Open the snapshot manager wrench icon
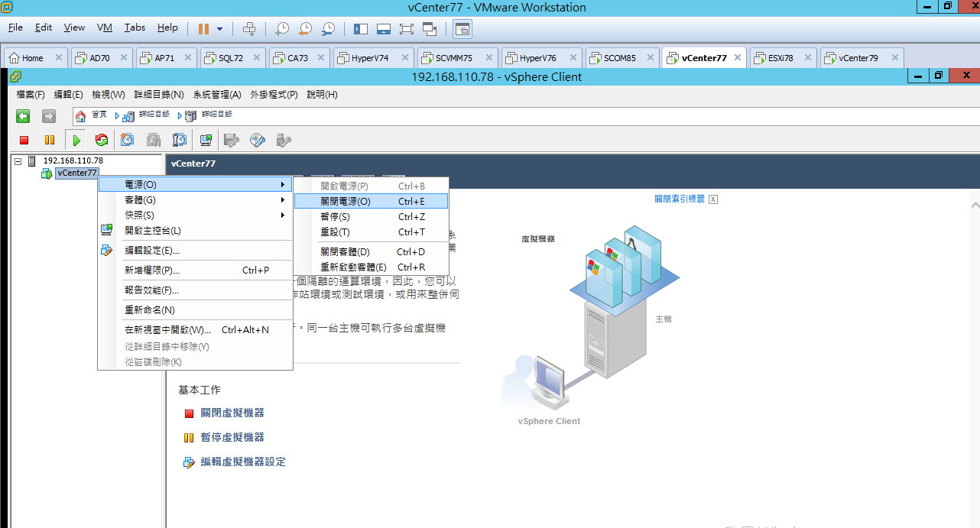This screenshot has height=528, width=980. (180, 140)
